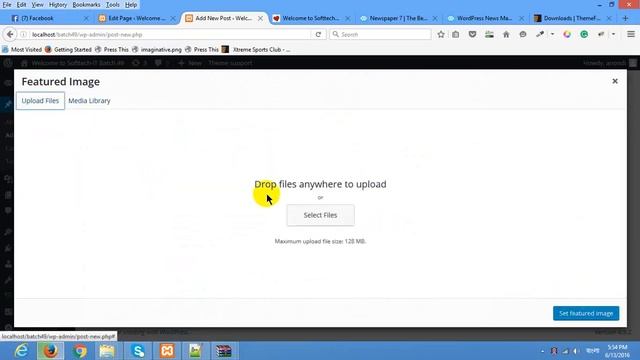This screenshot has width=640, height=360.
Task: Click the chat bubble toolbar icon
Action: (x=523, y=35)
